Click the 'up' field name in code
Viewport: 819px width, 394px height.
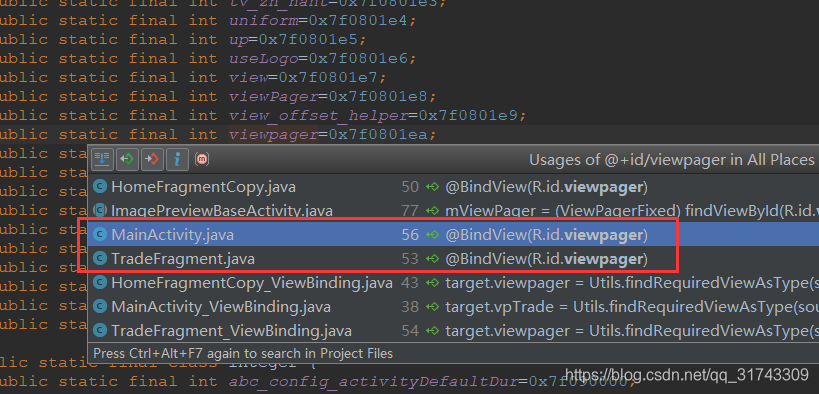click(238, 40)
